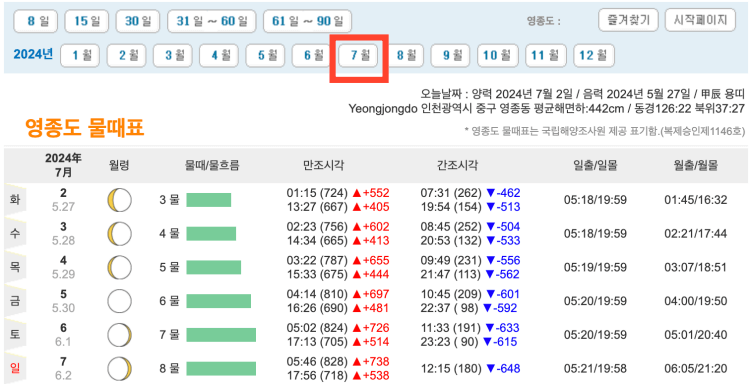
Task: Select the 15일 forecast button
Action: [87, 21]
